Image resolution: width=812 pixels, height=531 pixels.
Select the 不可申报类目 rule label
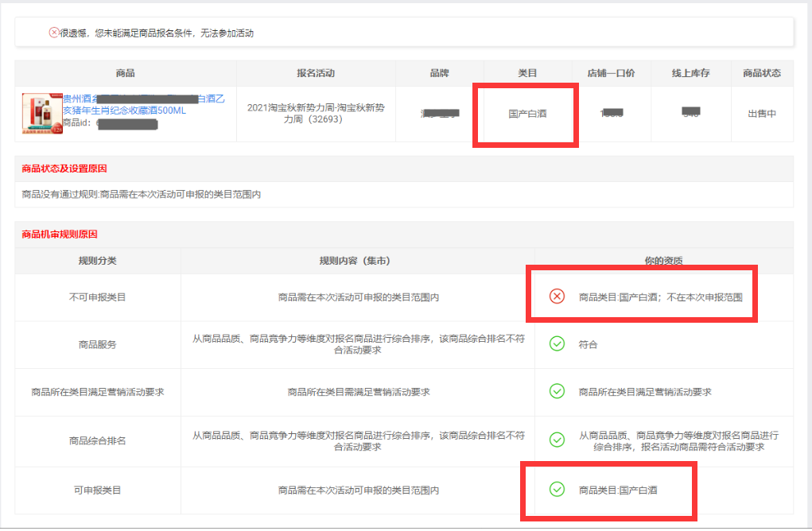pyautogui.click(x=97, y=297)
